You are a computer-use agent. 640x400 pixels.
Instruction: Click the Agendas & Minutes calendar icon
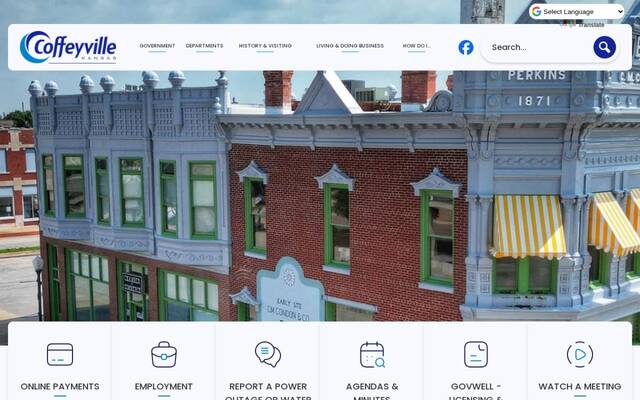click(372, 354)
